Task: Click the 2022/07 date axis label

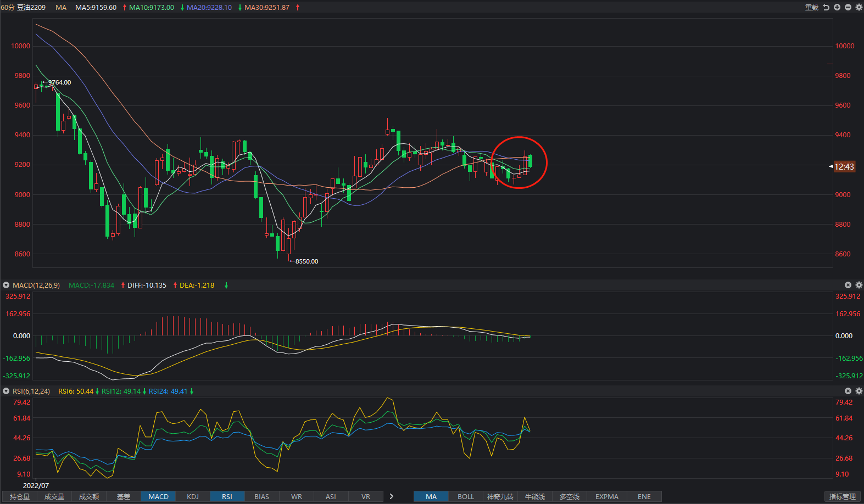Action: coord(36,485)
